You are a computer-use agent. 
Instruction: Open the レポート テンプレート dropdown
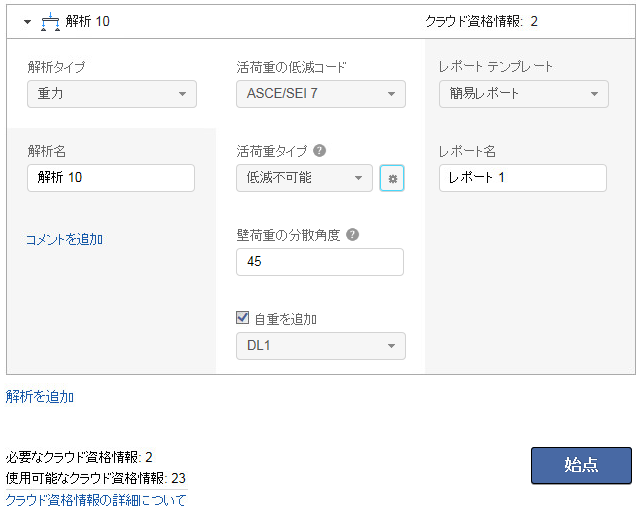[524, 94]
